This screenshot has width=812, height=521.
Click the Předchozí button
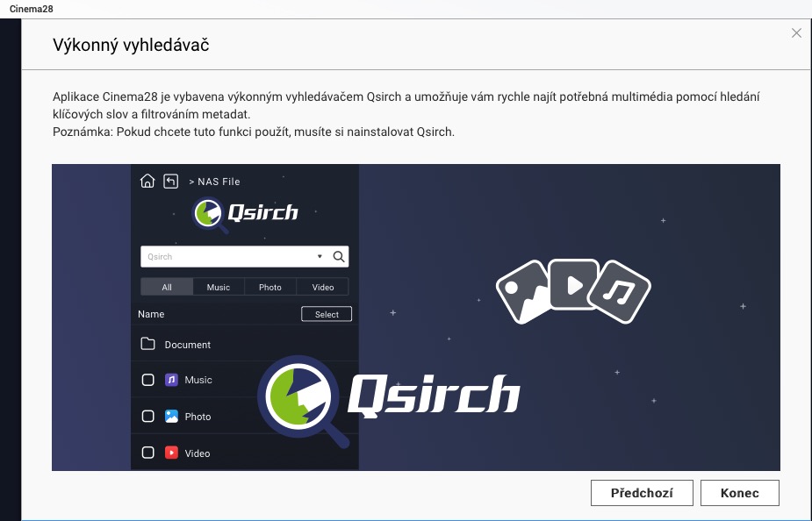(642, 493)
